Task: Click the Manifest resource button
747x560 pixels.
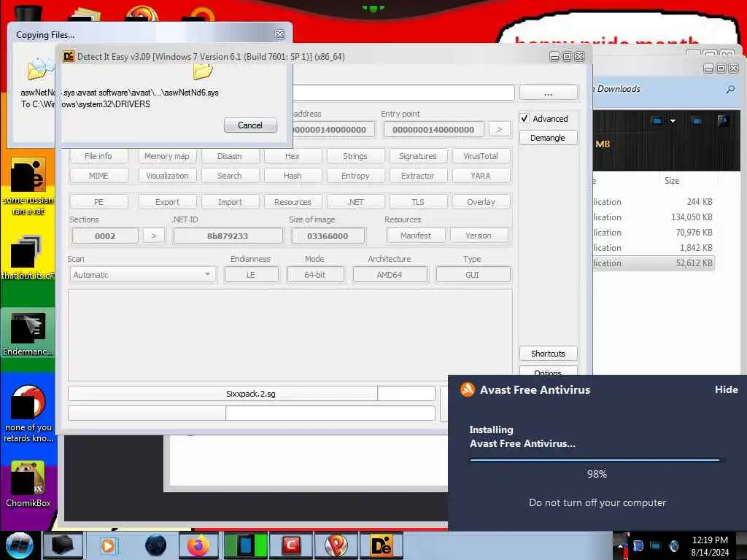Action: 416,236
